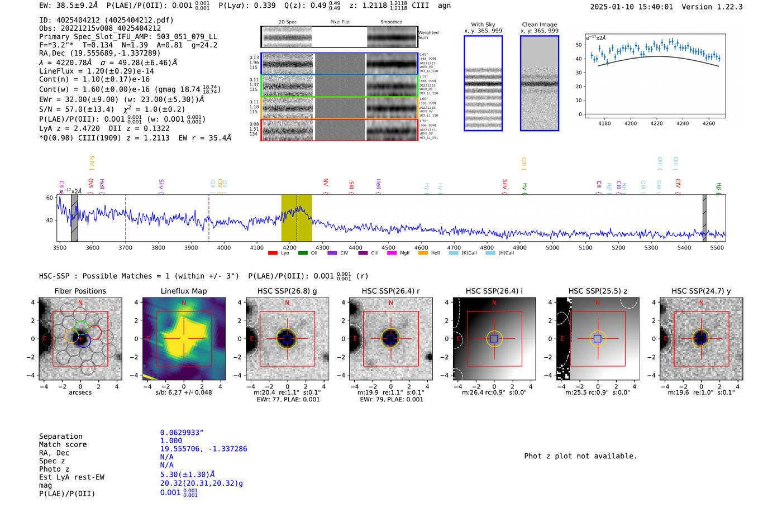782x532 pixels.
Task: Open the Lineflux Map image
Action: [184, 339]
